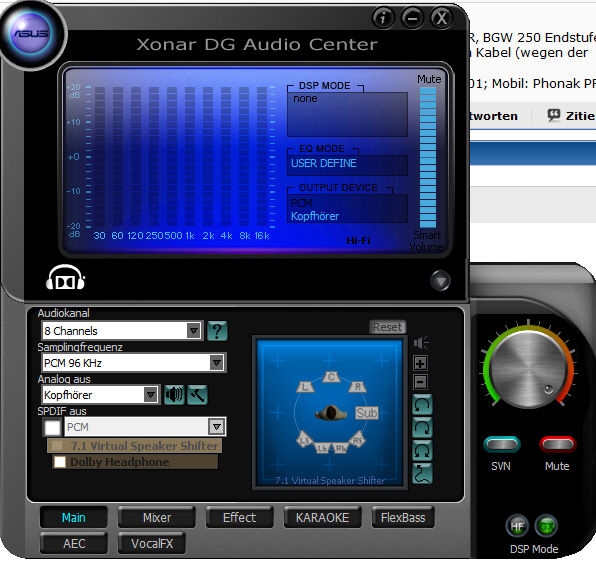The width and height of the screenshot is (596, 564).
Task: Toggle the Dolby Headphone checkbox
Action: [x=60, y=462]
